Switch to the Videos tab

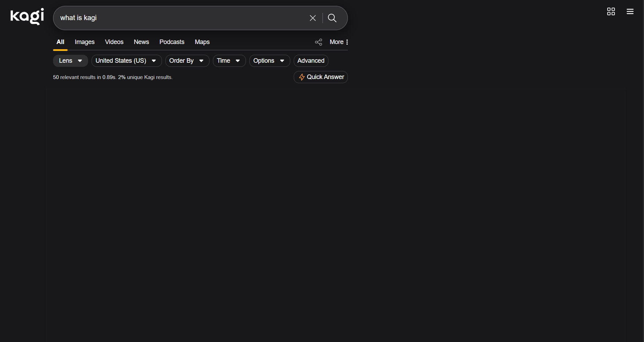coord(114,42)
